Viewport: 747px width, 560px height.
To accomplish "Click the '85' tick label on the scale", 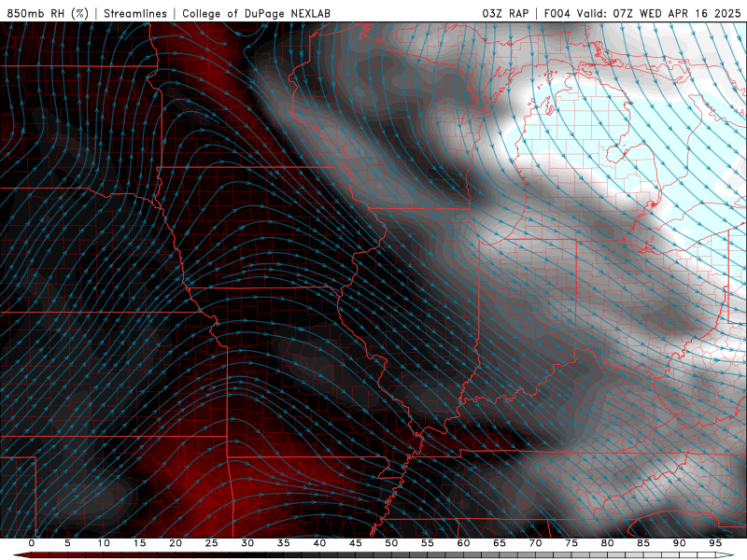I will [x=643, y=543].
